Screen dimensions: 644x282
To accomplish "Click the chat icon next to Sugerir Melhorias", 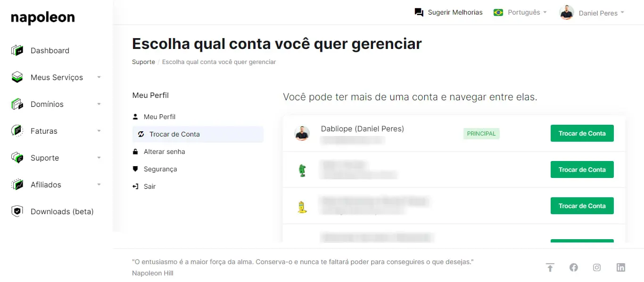I will click(x=419, y=12).
